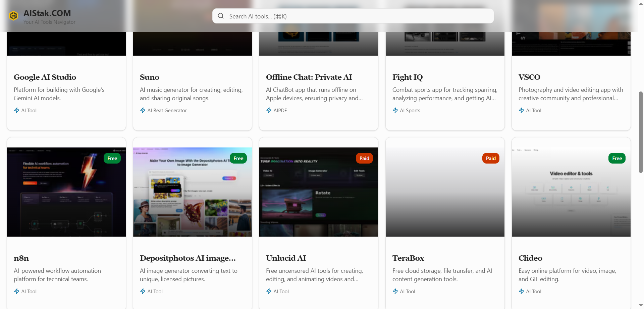Image resolution: width=644 pixels, height=309 pixels.
Task: Click the lightning icon on n8n card
Action: (x=17, y=291)
